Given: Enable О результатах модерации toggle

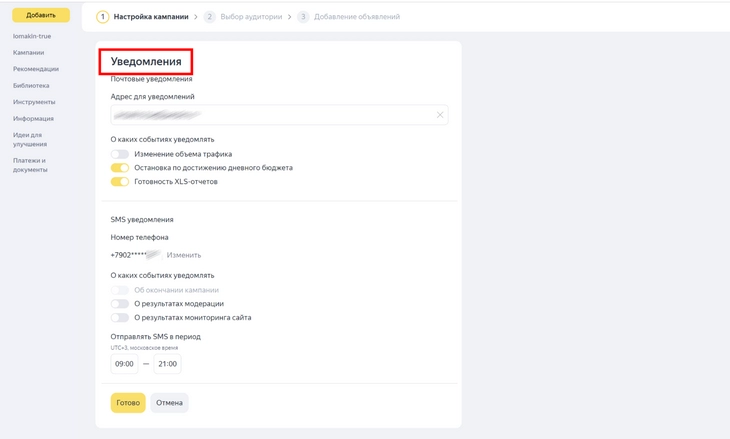Looking at the screenshot, I should tap(120, 304).
